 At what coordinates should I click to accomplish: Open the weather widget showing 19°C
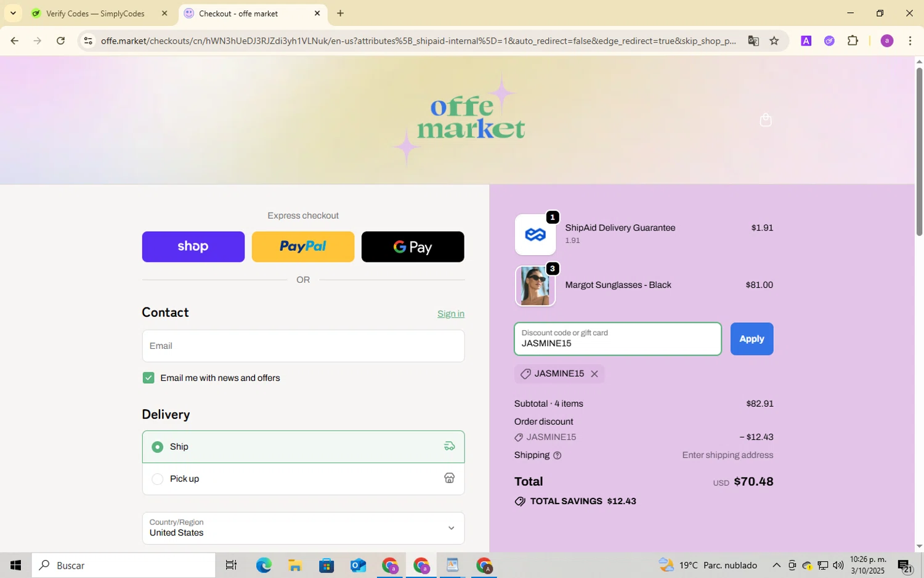[x=708, y=565]
